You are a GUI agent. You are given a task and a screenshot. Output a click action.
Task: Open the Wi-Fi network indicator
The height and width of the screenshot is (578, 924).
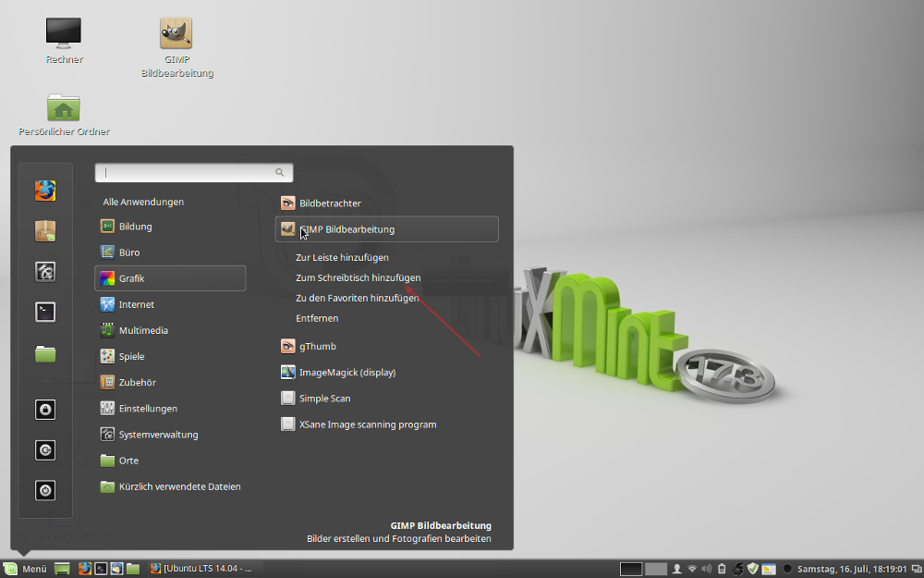click(x=692, y=569)
